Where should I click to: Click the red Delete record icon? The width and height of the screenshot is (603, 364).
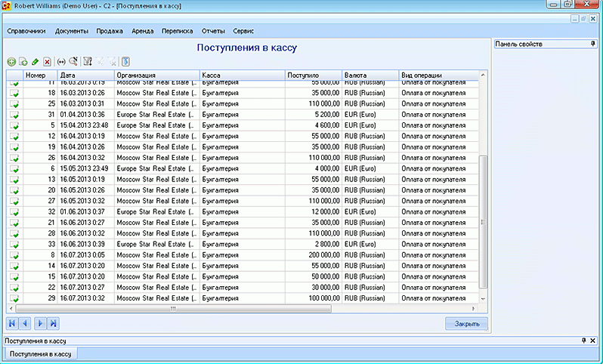click(47, 61)
